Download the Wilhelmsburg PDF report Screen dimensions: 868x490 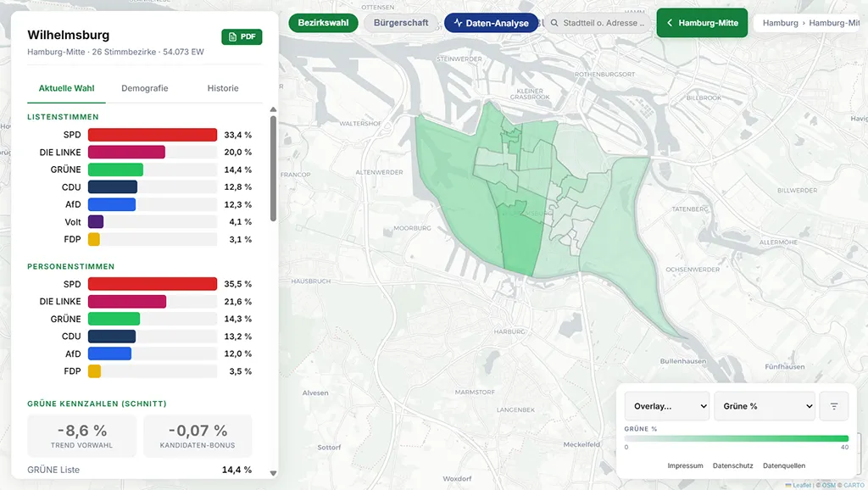pos(242,37)
